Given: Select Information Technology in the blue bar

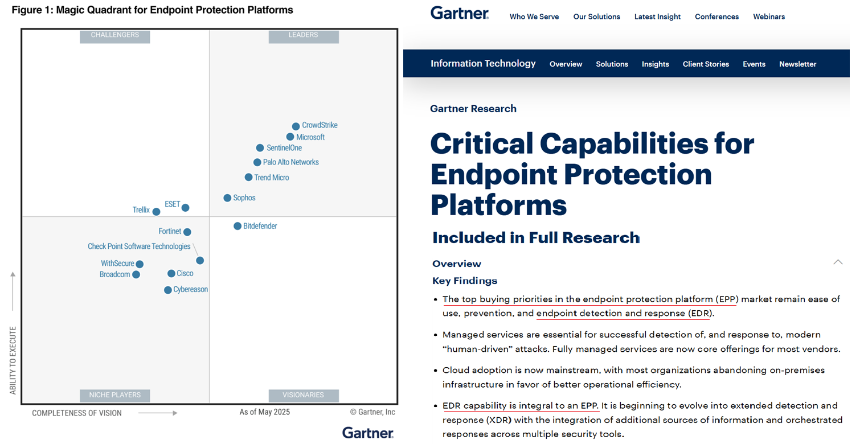Looking at the screenshot, I should tap(483, 64).
